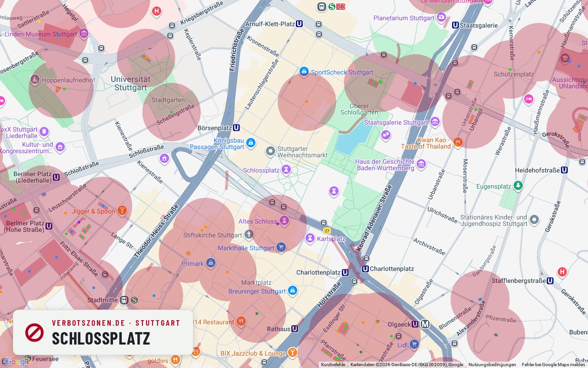The height and width of the screenshot is (368, 588).
Task: Select the Börsenplatz U-Bahn icon
Action: [x=236, y=127]
